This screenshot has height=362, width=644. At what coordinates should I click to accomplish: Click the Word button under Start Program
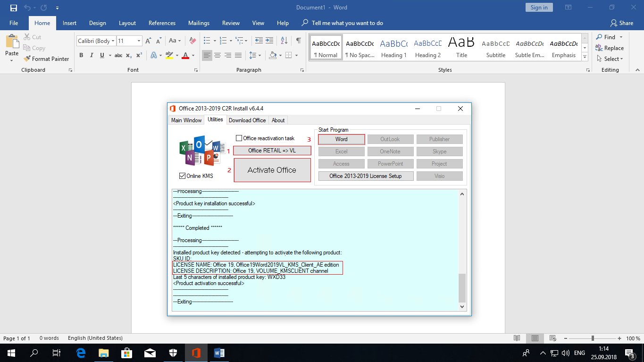coord(342,139)
